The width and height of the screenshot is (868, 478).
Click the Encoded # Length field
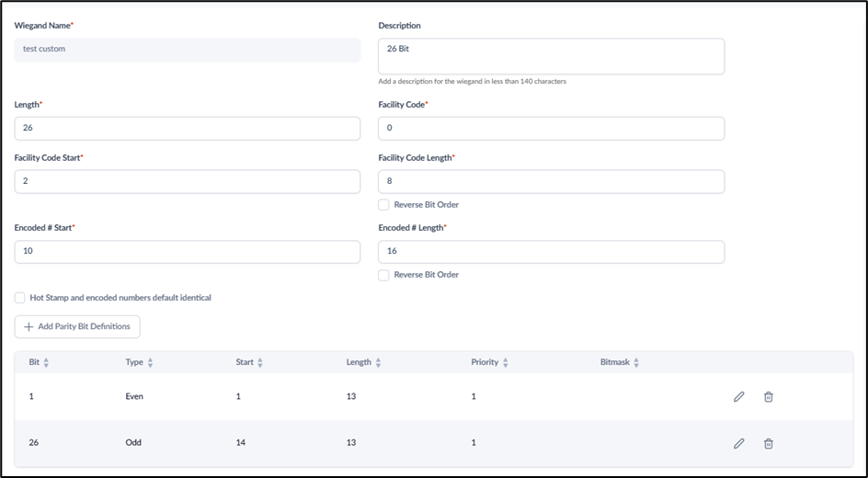pos(551,252)
